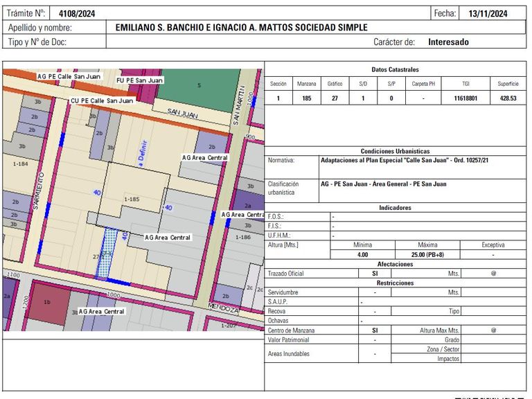Select the Carácter de Interesado field
532x399 pixels.
click(x=448, y=42)
